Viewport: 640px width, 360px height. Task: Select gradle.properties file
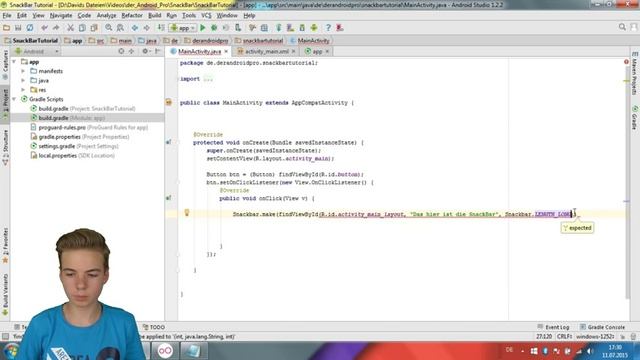click(x=80, y=137)
